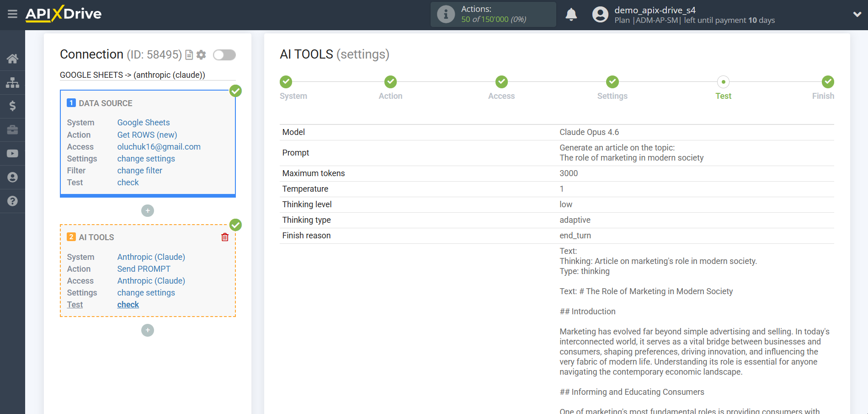Click the Temperature value 1
The width and height of the screenshot is (868, 414).
[x=562, y=189]
